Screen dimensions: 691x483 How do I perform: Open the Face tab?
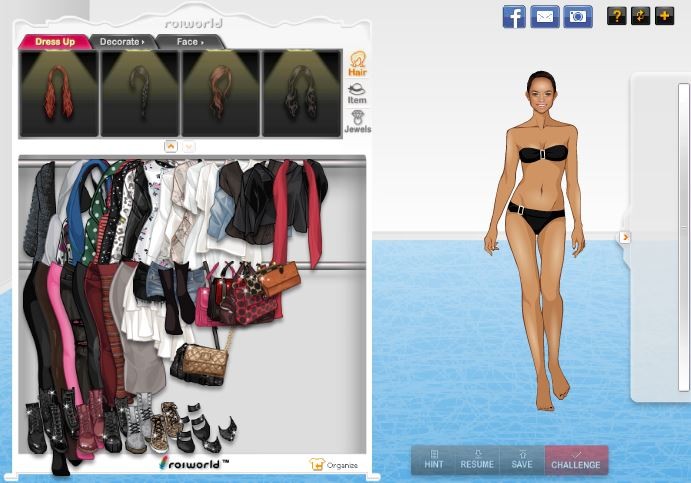[x=189, y=42]
